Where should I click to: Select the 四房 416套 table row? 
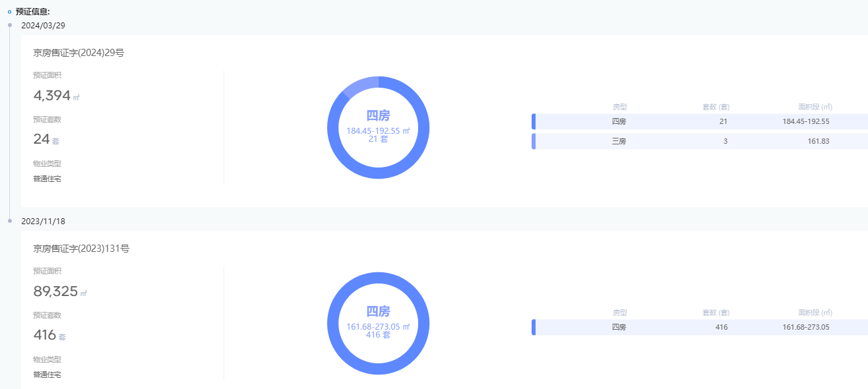[699, 327]
